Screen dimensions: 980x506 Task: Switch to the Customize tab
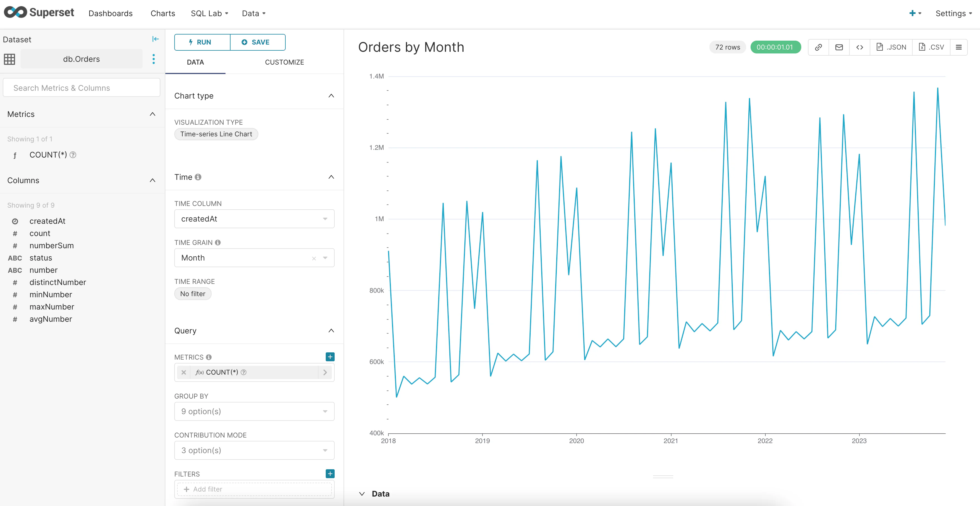click(284, 62)
